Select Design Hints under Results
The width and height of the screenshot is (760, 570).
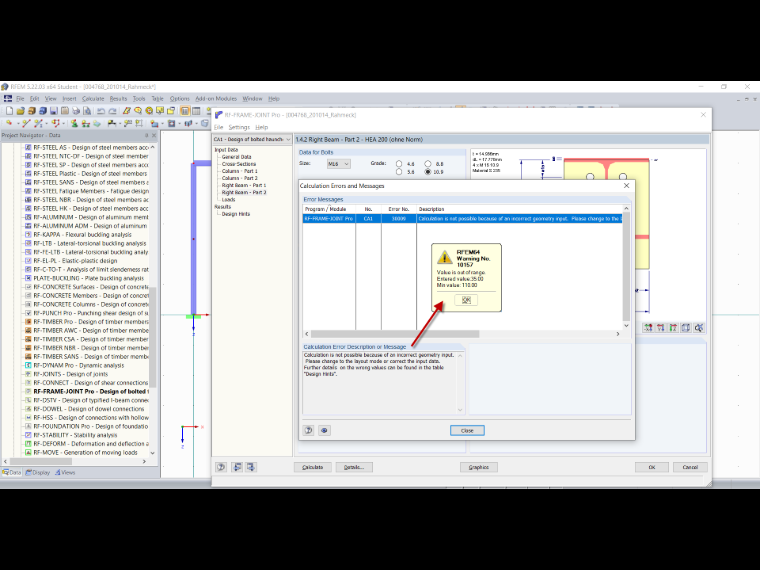(236, 214)
